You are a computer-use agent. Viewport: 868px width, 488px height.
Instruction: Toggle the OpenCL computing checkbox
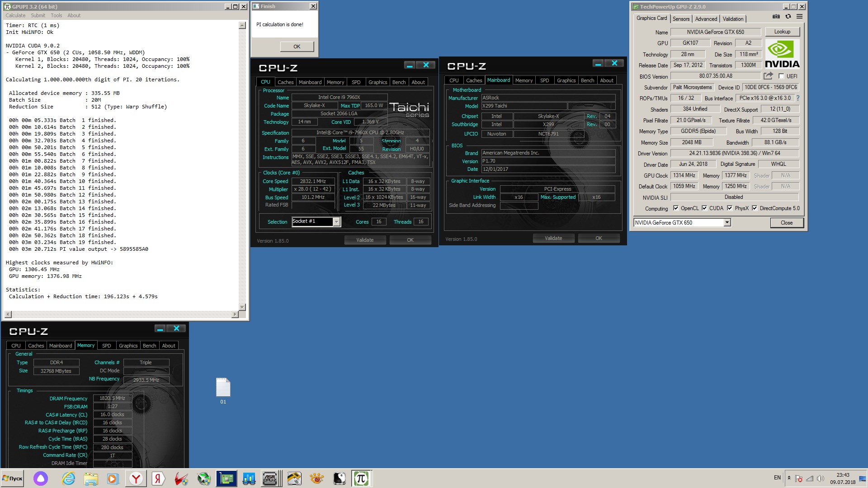tap(676, 208)
